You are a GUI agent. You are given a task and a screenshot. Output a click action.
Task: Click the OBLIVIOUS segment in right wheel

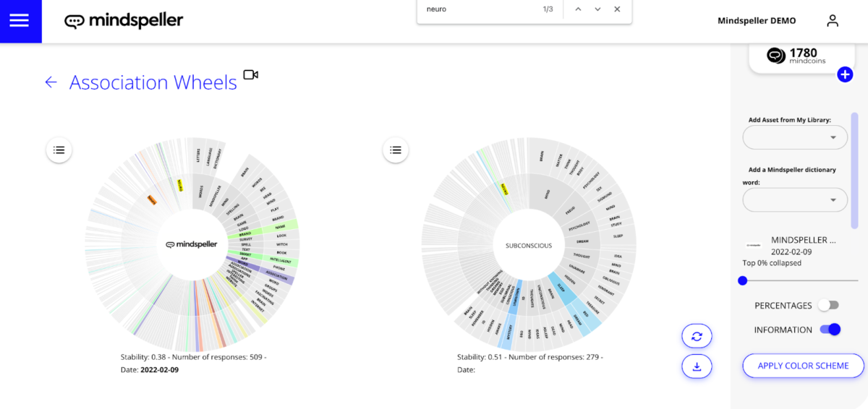[x=611, y=280]
